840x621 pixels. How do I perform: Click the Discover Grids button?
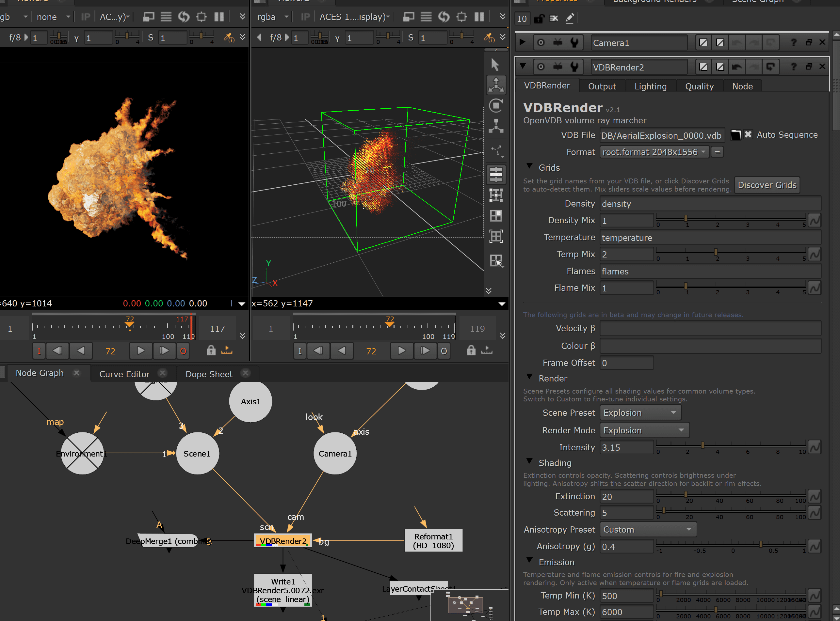[767, 185]
